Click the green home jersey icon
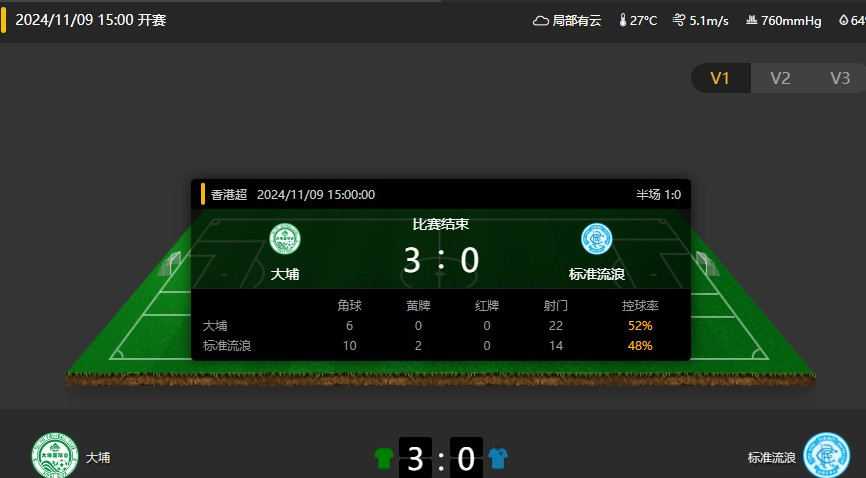Viewport: 866px width, 478px height. pyautogui.click(x=384, y=458)
